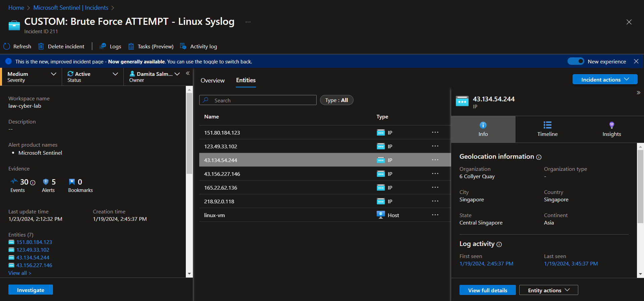Viewport: 644px width, 301px height.
Task: Close the incident page with the X
Action: click(629, 22)
